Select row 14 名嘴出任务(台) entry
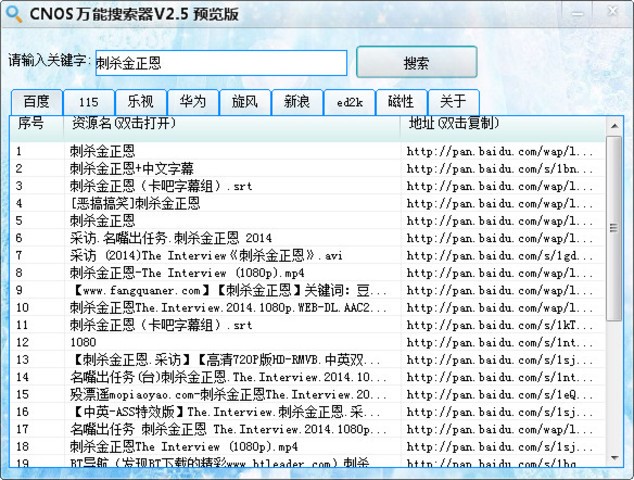Screen dimensions: 634x480 point(228,377)
